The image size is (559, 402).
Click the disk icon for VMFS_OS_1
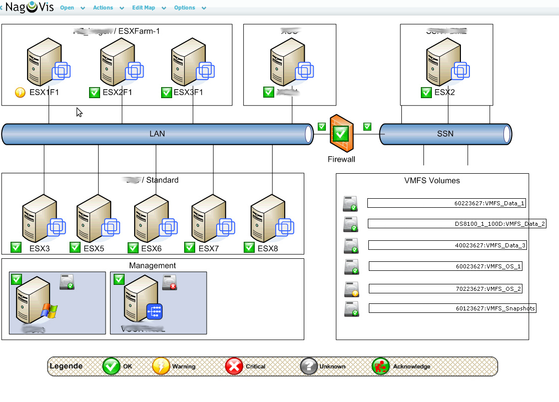pyautogui.click(x=352, y=267)
